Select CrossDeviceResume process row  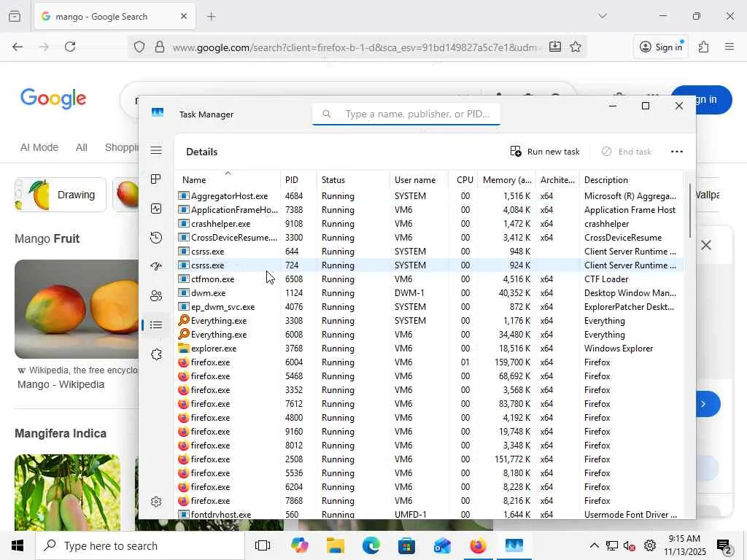(429, 237)
